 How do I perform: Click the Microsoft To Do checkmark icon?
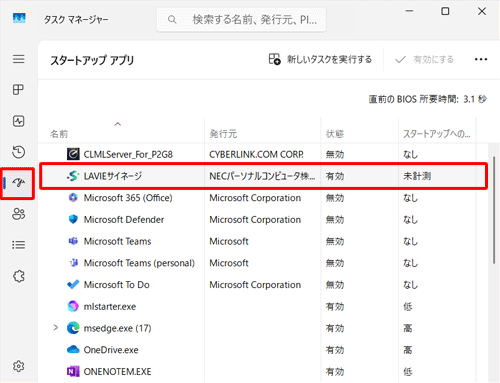tap(73, 284)
